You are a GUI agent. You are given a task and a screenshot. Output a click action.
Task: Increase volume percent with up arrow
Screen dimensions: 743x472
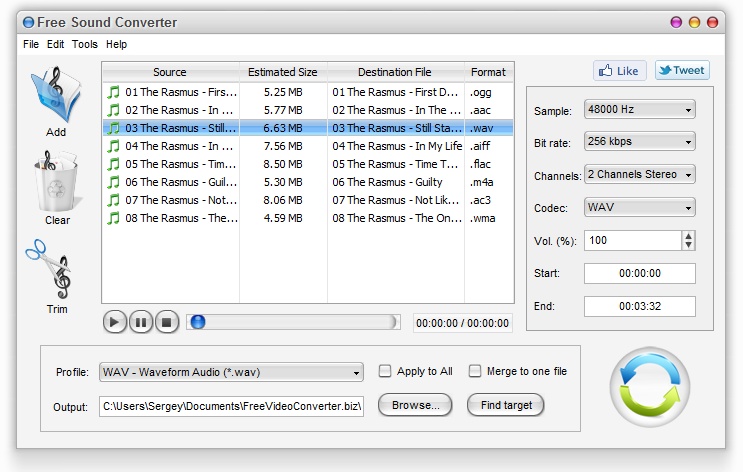coord(689,236)
